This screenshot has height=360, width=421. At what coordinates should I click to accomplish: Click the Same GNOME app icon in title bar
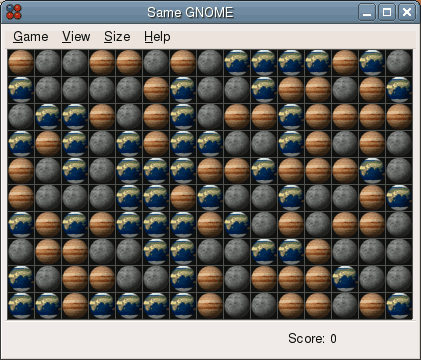click(13, 12)
